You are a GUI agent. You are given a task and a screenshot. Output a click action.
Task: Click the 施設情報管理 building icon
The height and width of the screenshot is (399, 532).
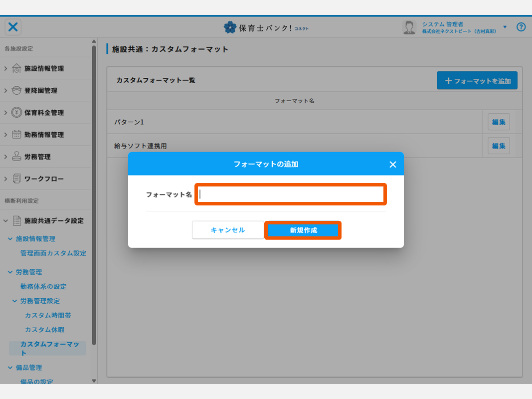[16, 68]
